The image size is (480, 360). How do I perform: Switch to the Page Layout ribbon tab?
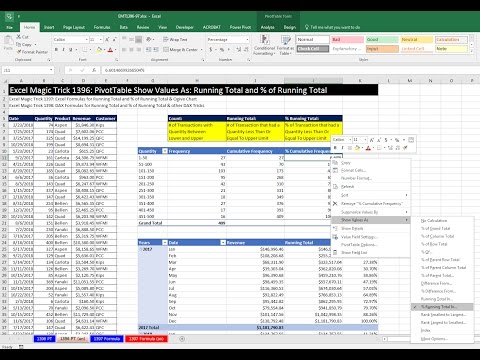pos(74,27)
